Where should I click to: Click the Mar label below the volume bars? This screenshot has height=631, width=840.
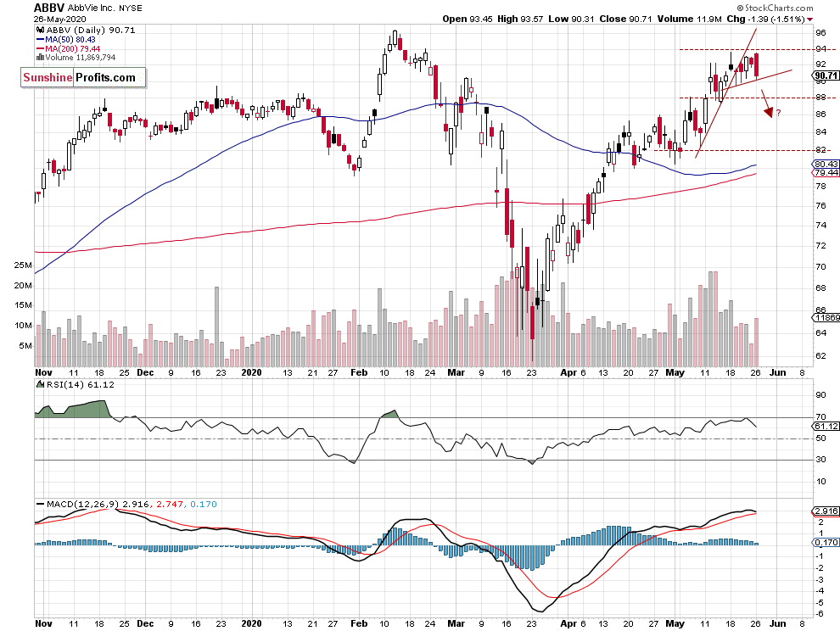pos(456,373)
